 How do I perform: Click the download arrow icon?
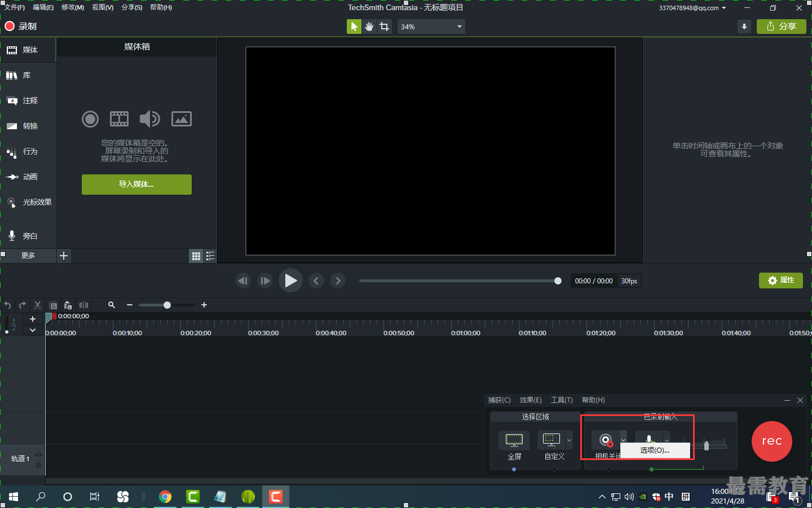[x=744, y=27]
